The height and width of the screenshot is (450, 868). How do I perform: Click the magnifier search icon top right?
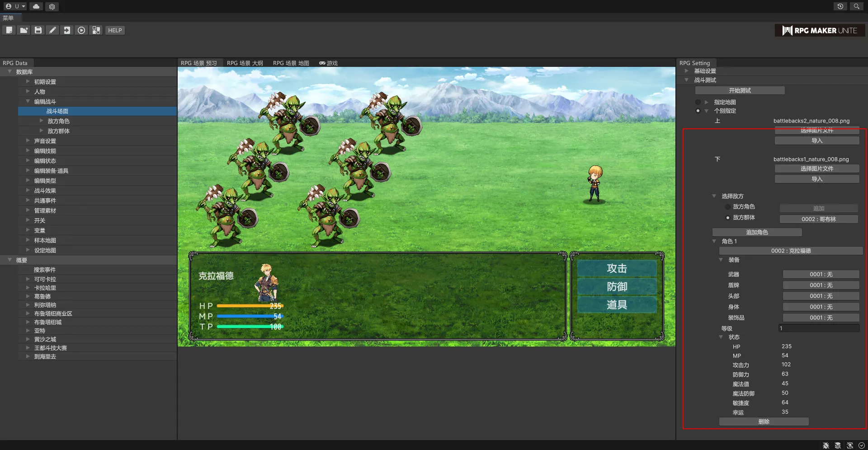(x=856, y=6)
